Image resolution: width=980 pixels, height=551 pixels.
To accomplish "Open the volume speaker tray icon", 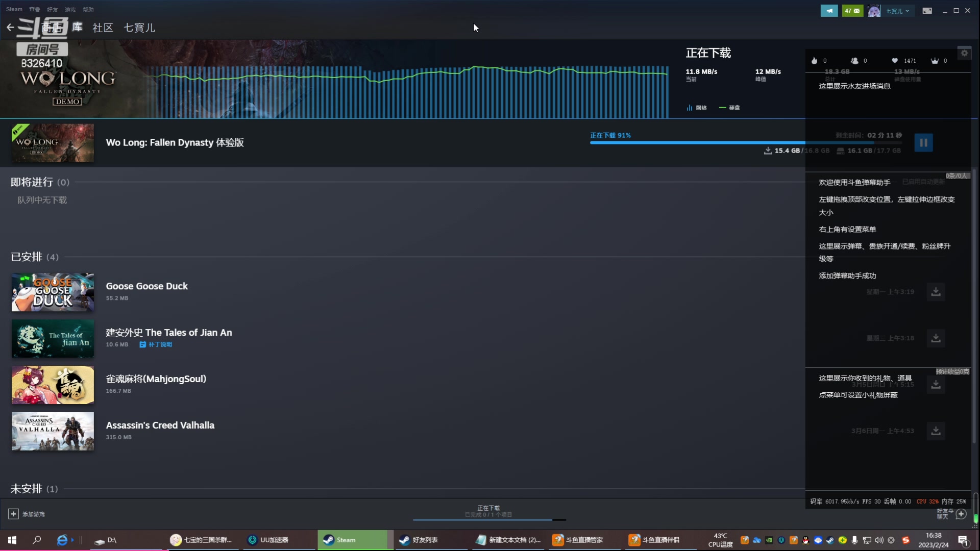I will click(879, 540).
